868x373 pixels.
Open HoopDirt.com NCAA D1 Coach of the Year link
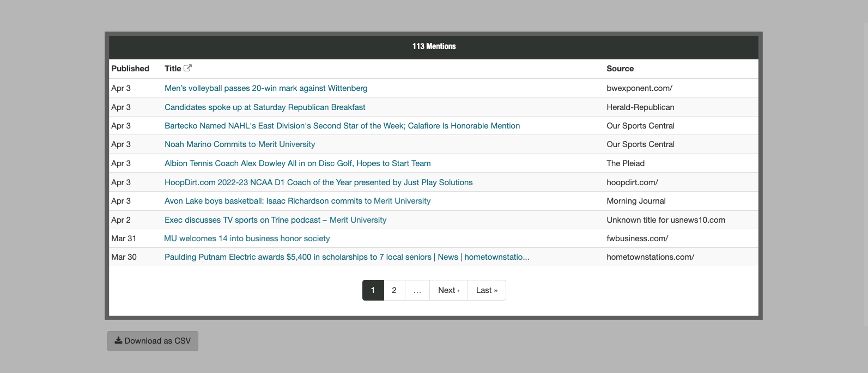pyautogui.click(x=319, y=182)
